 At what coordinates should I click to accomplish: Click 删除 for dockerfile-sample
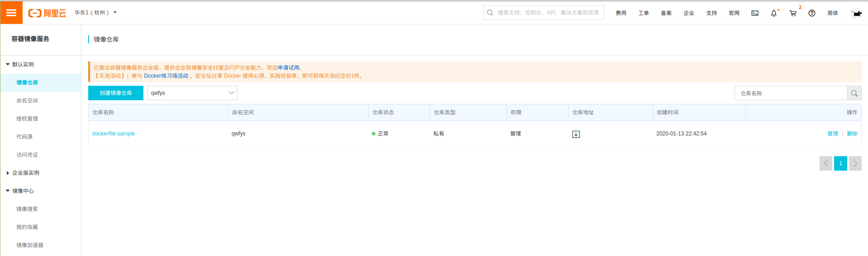852,134
